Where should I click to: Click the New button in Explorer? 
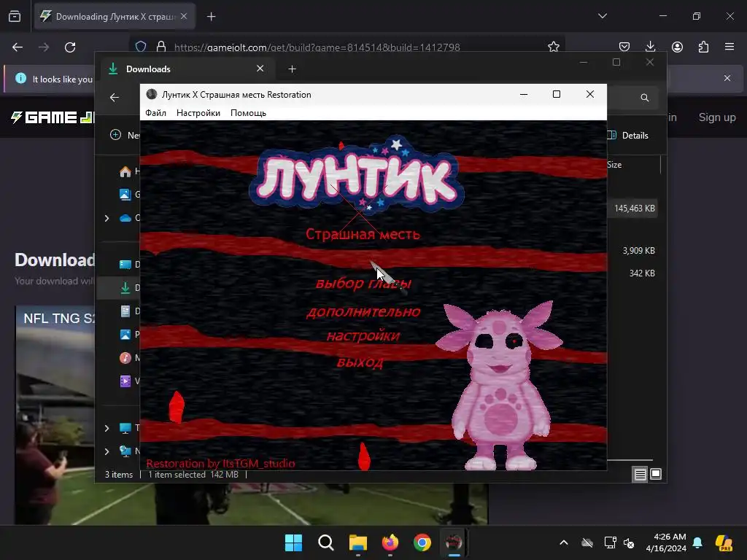[x=125, y=135]
